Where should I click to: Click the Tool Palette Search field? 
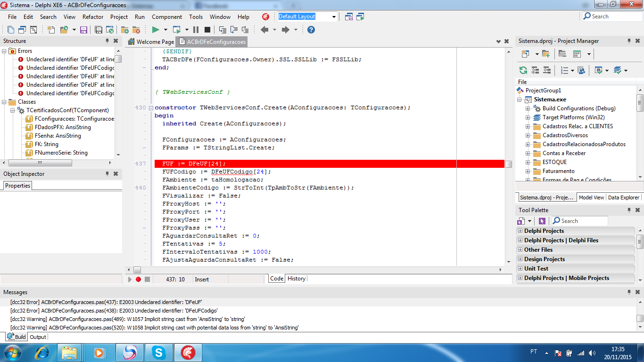[x=579, y=221]
